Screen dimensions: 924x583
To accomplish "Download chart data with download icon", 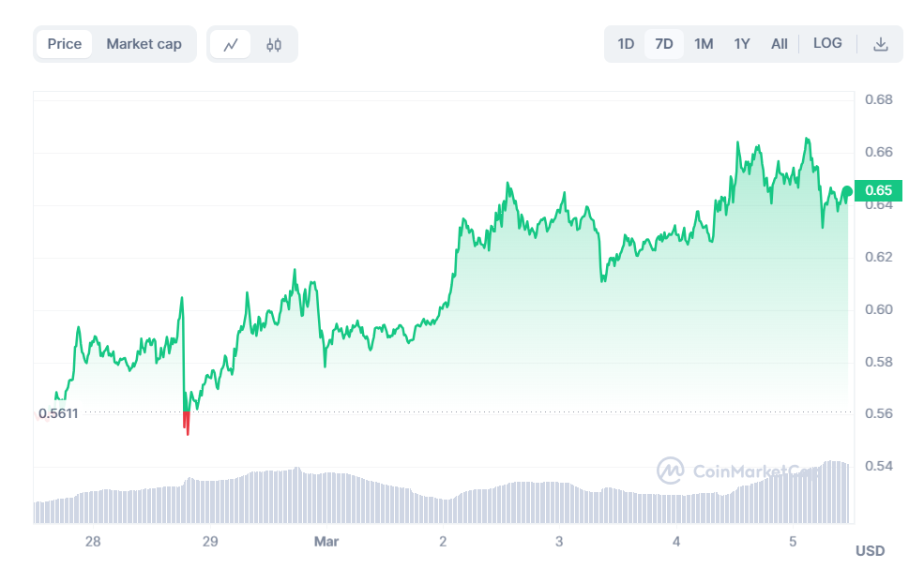I will (x=880, y=44).
